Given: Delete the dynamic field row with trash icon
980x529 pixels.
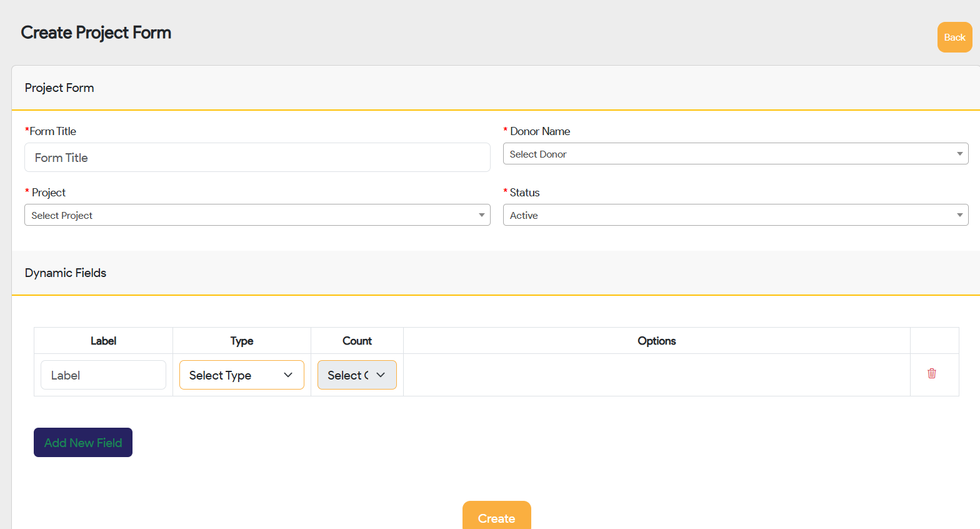Looking at the screenshot, I should [931, 373].
